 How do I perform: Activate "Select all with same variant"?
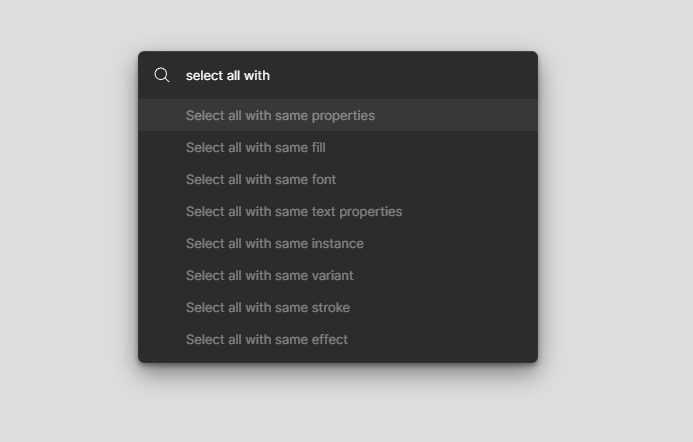pos(338,275)
